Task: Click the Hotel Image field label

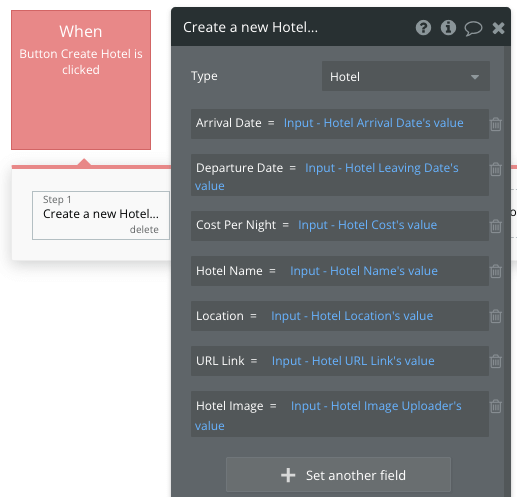Action: [x=230, y=406]
